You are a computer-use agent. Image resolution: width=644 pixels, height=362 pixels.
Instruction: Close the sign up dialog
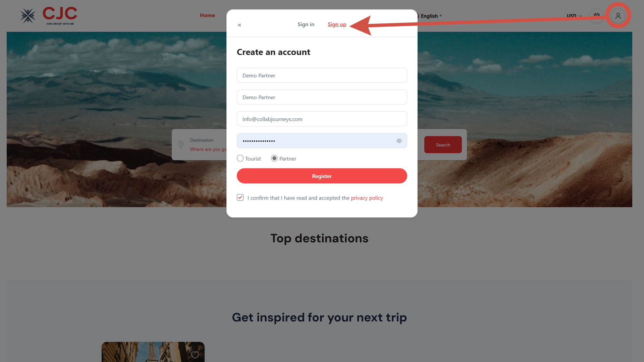pos(239,25)
